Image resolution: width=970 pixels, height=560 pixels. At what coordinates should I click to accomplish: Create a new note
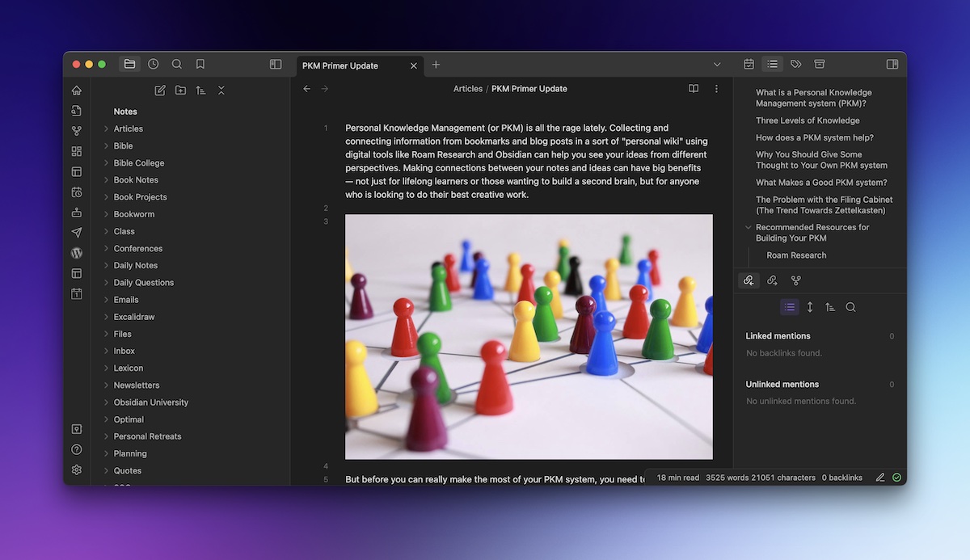(x=160, y=91)
